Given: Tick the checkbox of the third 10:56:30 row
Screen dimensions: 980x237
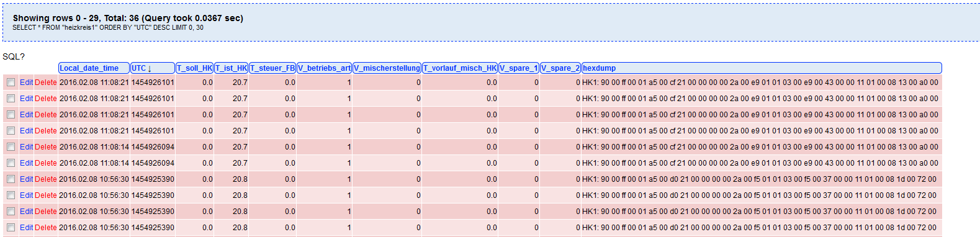Looking at the screenshot, I should pos(11,212).
